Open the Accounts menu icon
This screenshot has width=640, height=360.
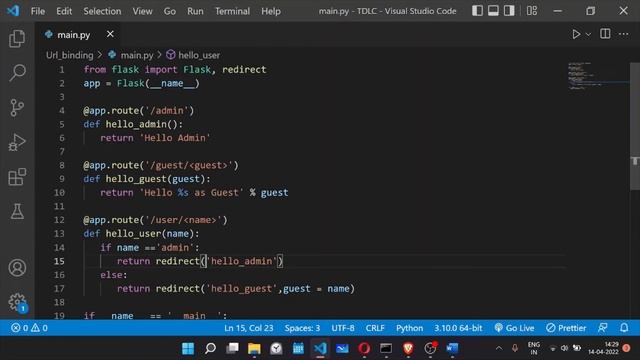tap(17, 268)
